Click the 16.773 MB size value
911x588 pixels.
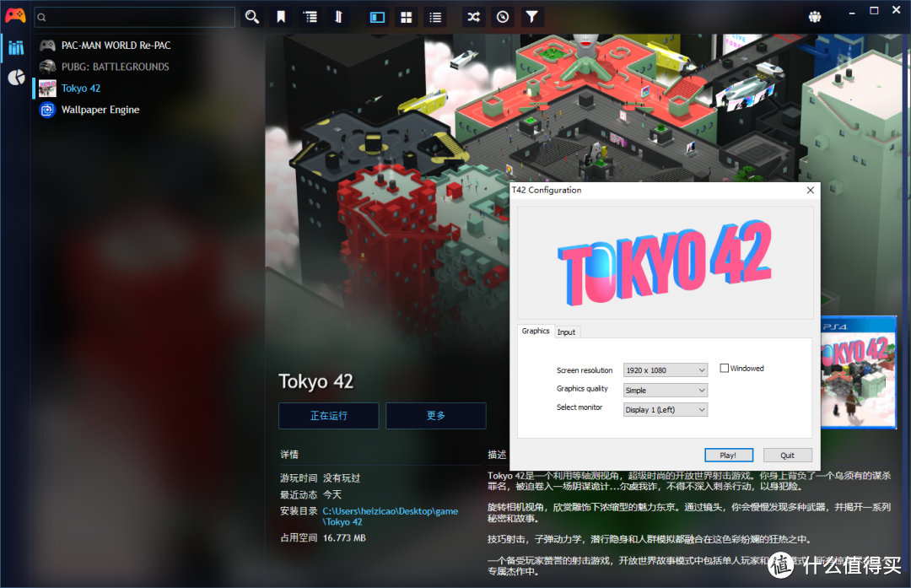click(344, 538)
